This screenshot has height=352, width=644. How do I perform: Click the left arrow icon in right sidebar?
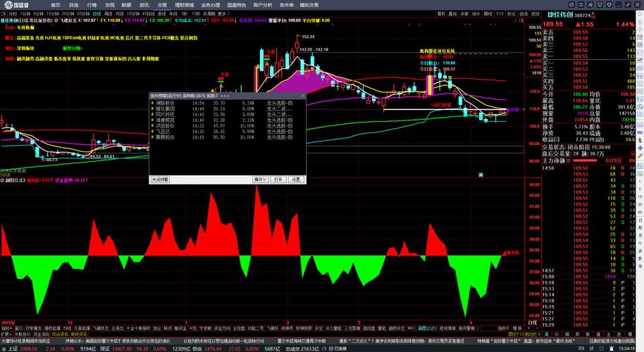[x=640, y=13]
